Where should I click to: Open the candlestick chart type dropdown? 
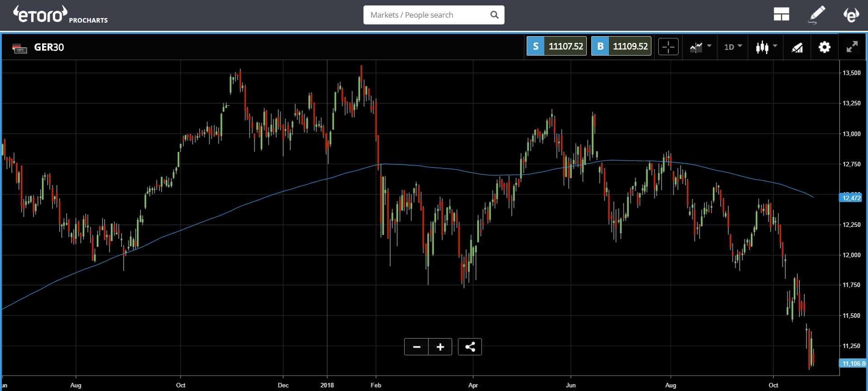(x=766, y=47)
